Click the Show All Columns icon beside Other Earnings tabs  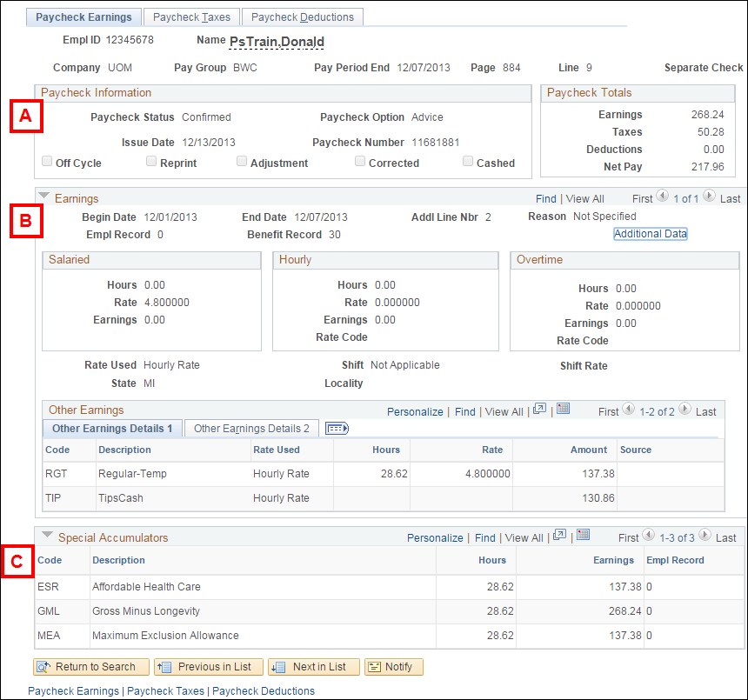pos(337,429)
